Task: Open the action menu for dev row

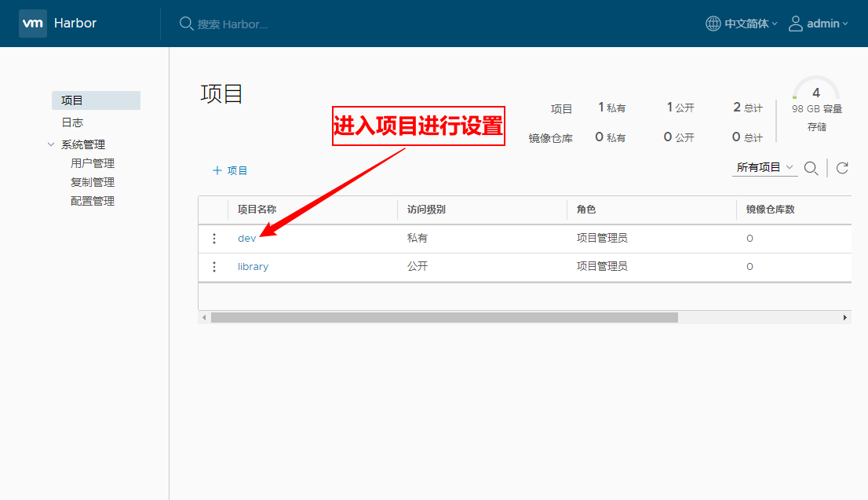Action: point(214,239)
